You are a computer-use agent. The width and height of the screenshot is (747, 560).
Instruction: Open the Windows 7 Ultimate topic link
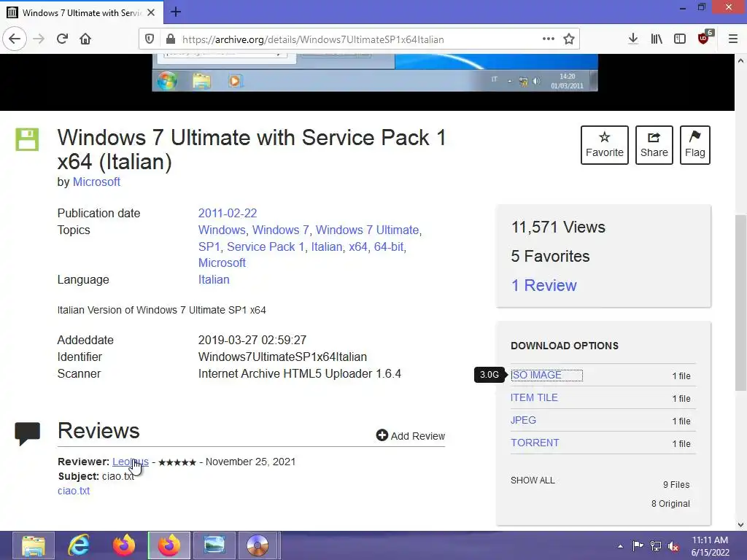tap(367, 230)
